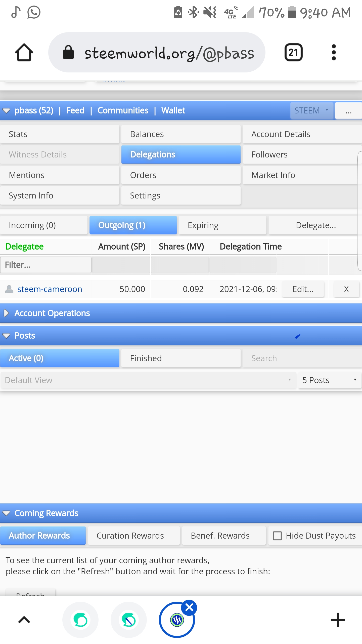Show Incoming (0) delegations
The width and height of the screenshot is (362, 644).
pos(44,225)
